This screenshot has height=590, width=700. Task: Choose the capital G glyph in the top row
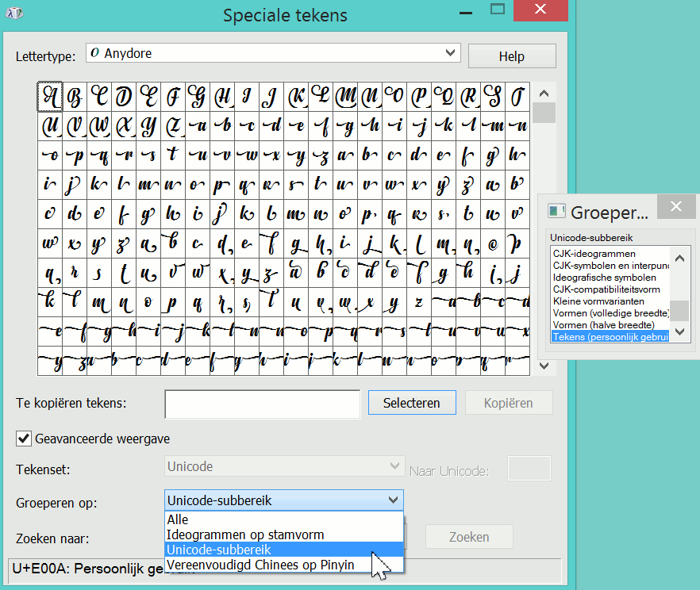pos(198,97)
